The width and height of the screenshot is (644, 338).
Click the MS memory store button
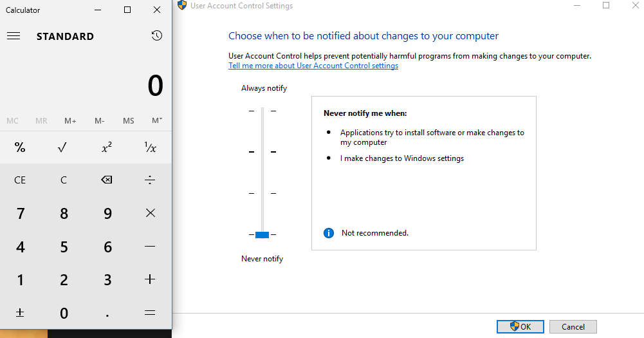click(x=129, y=121)
